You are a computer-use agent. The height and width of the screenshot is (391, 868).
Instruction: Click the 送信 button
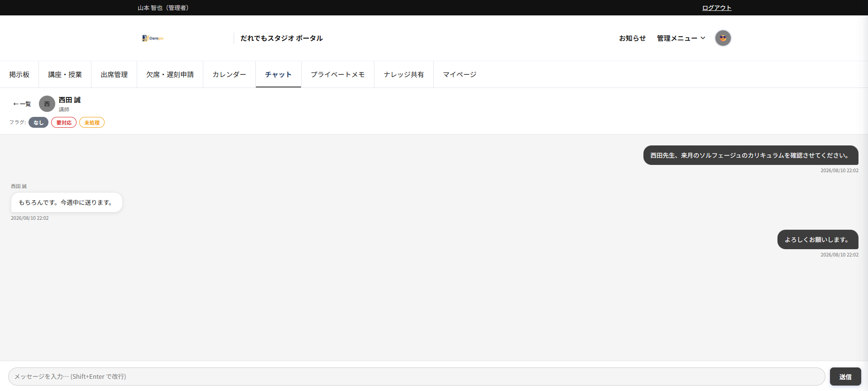pos(845,377)
